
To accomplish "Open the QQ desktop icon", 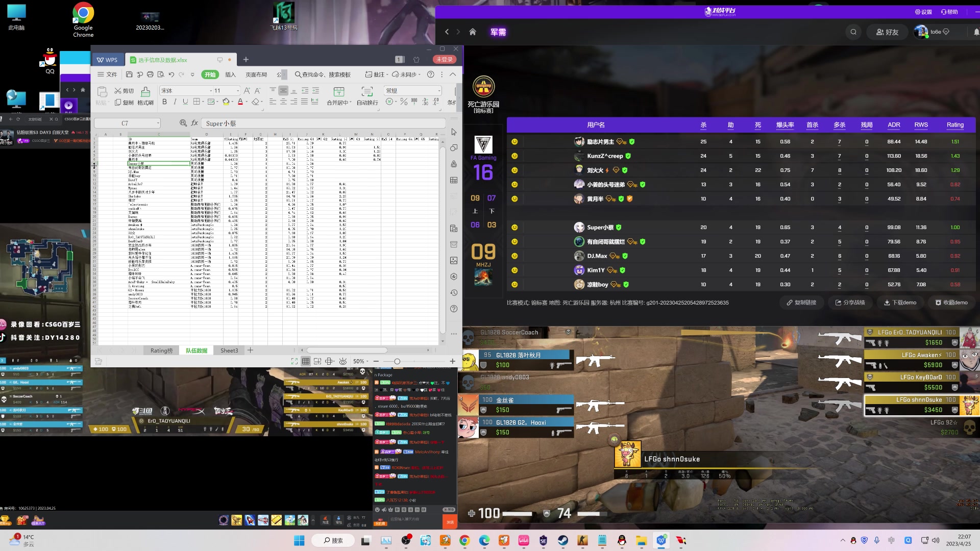I will [x=50, y=61].
